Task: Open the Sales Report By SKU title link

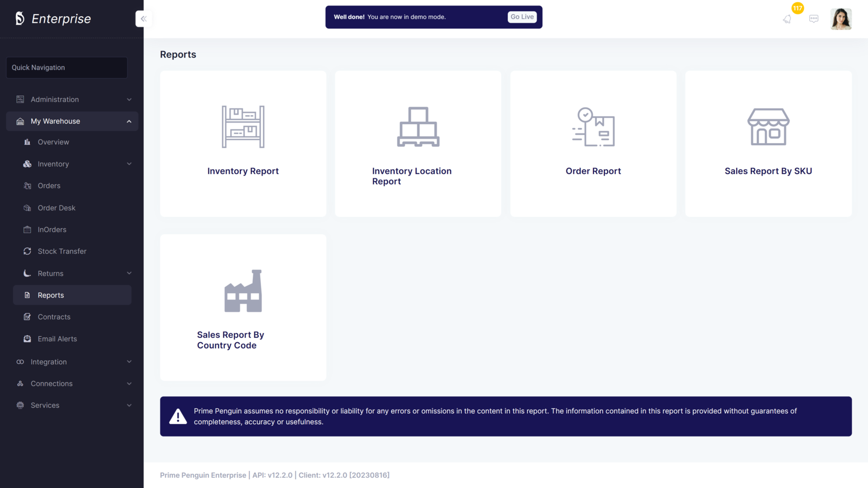Action: [768, 171]
